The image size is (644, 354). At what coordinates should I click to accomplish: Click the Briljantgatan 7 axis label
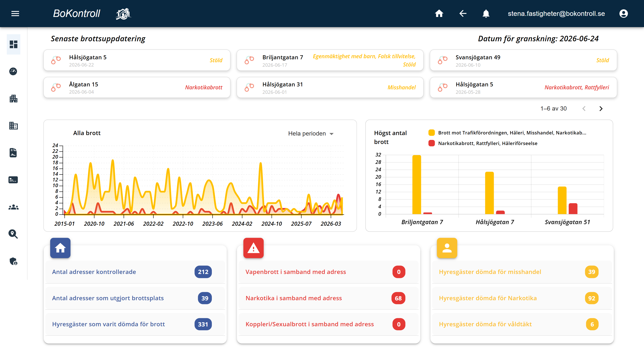tap(422, 222)
